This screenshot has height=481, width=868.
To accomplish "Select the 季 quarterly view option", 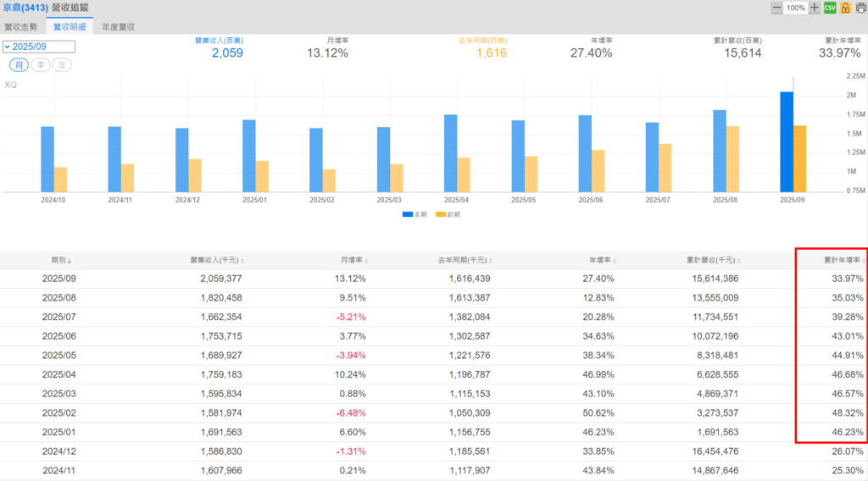I will coord(41,65).
